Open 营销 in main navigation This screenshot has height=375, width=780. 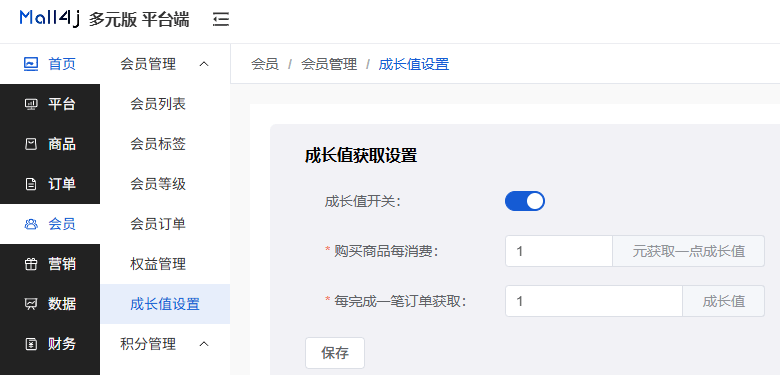[50, 264]
